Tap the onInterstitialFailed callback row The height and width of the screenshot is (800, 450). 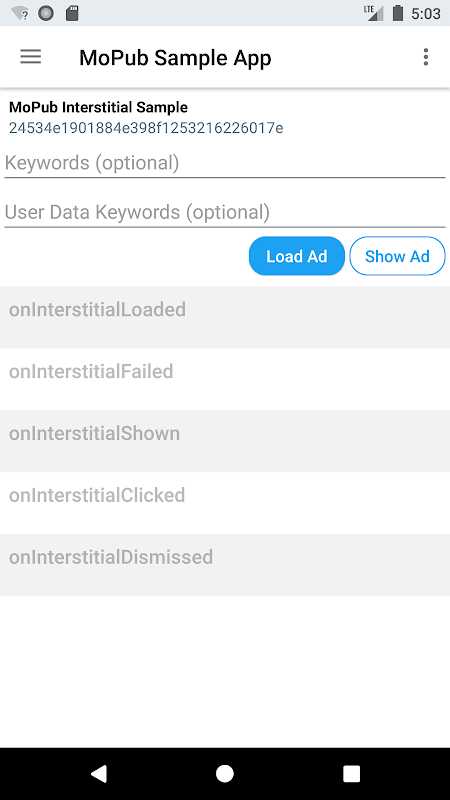(225, 379)
